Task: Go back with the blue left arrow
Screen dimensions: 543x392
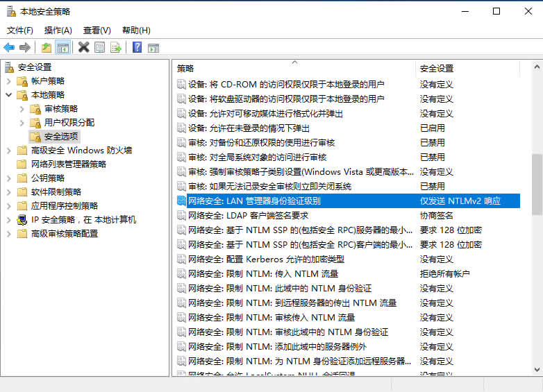Action: (x=9, y=47)
